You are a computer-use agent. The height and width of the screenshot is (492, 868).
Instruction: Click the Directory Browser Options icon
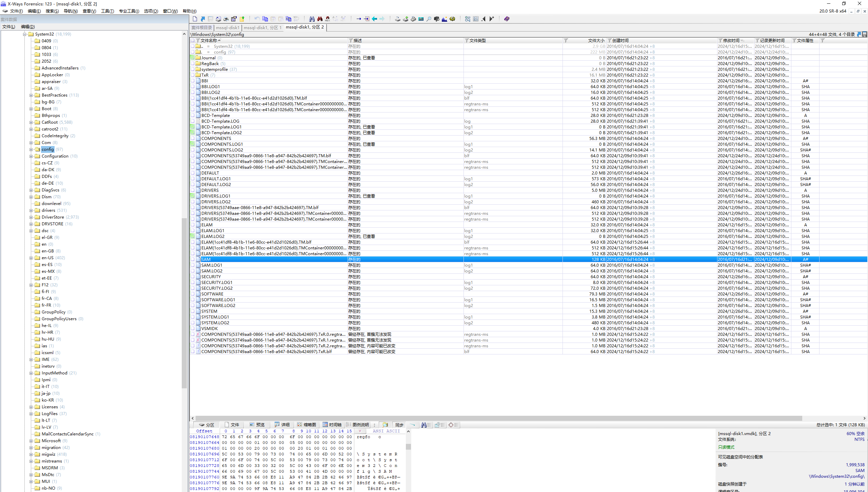click(x=468, y=19)
